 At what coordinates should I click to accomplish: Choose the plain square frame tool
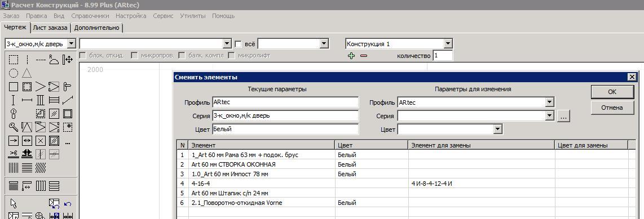tap(14, 87)
